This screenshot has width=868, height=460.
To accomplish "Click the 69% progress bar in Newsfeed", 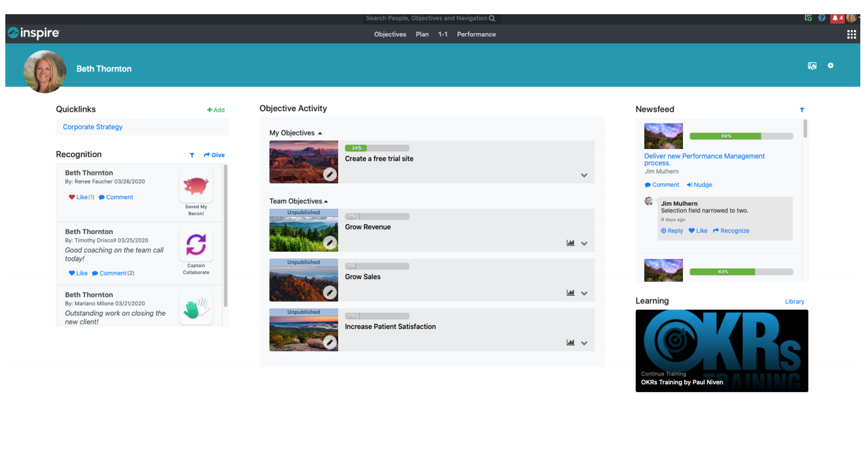I will pyautogui.click(x=741, y=136).
